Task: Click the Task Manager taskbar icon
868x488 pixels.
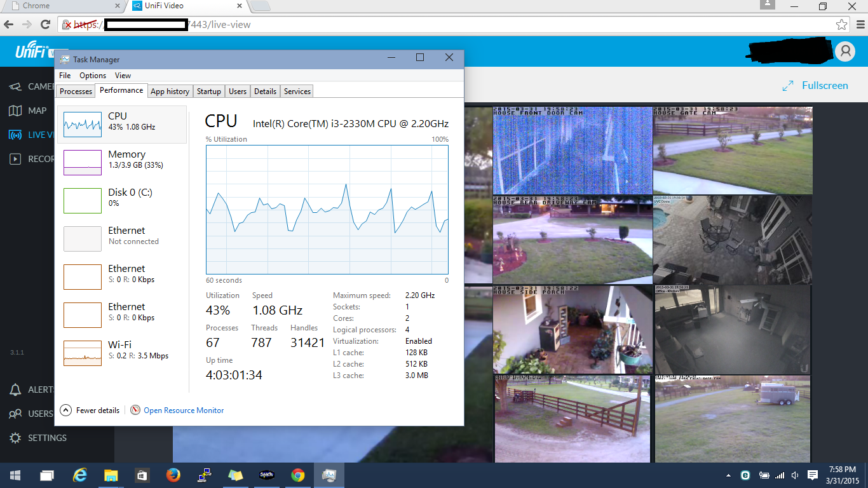Action: 329,475
